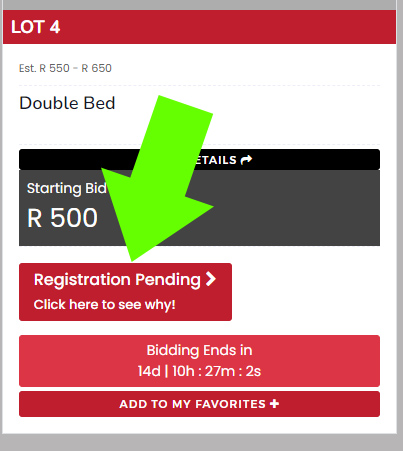Screen dimensions: 403x451
Task: Click the LOT 4 red header
Action: (199, 27)
